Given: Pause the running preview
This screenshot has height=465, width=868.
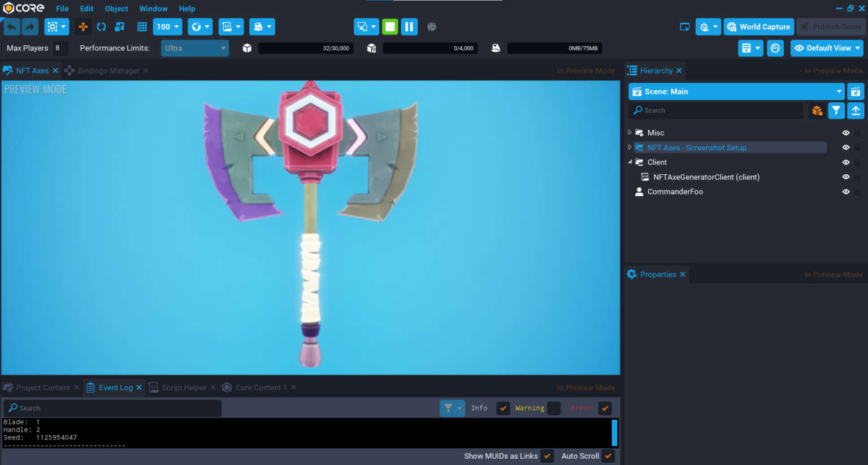Looking at the screenshot, I should point(409,27).
